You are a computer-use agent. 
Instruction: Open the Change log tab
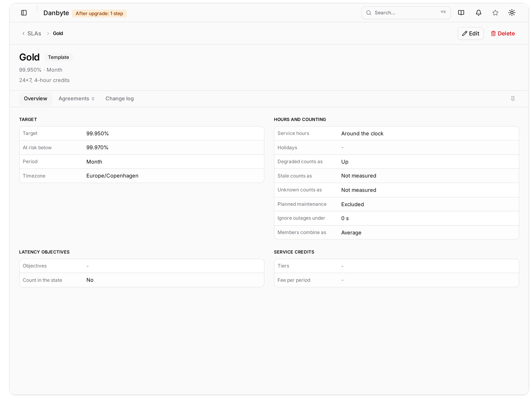coord(119,99)
